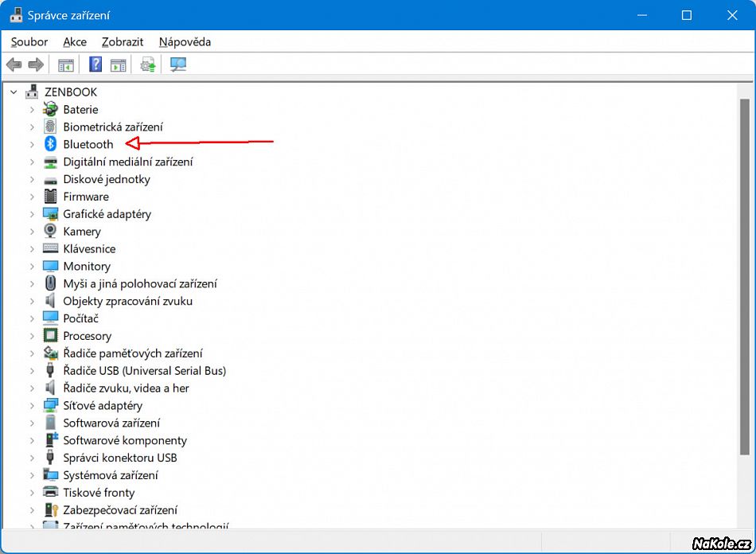Image resolution: width=756 pixels, height=554 pixels.
Task: Open Help via the blue question mark icon
Action: [95, 65]
